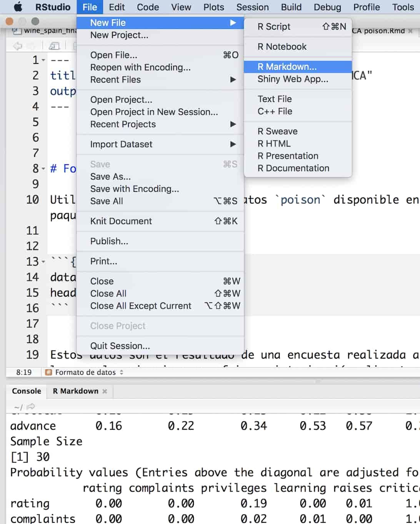This screenshot has width=420, height=524.
Task: Expand the Recent Projects submenu
Action: (x=160, y=124)
